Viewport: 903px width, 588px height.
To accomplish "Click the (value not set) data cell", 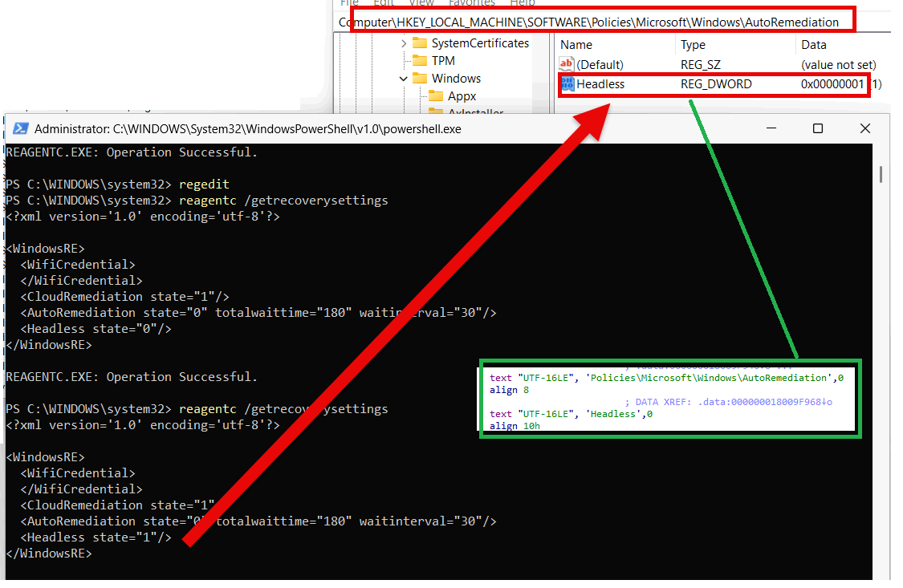I will 839,65.
